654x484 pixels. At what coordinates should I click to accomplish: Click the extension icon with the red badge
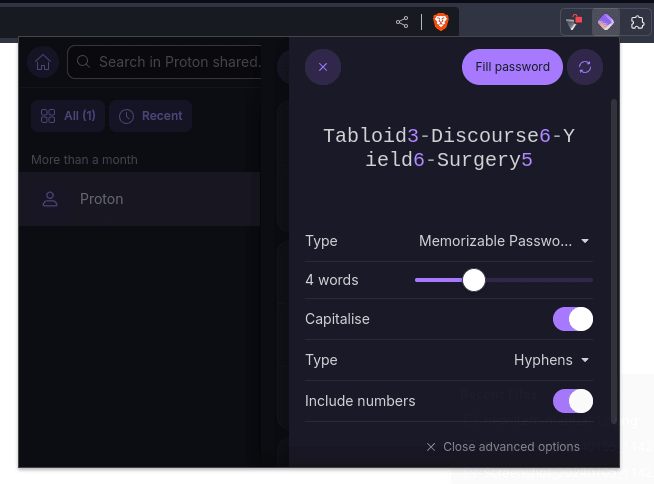pos(574,22)
